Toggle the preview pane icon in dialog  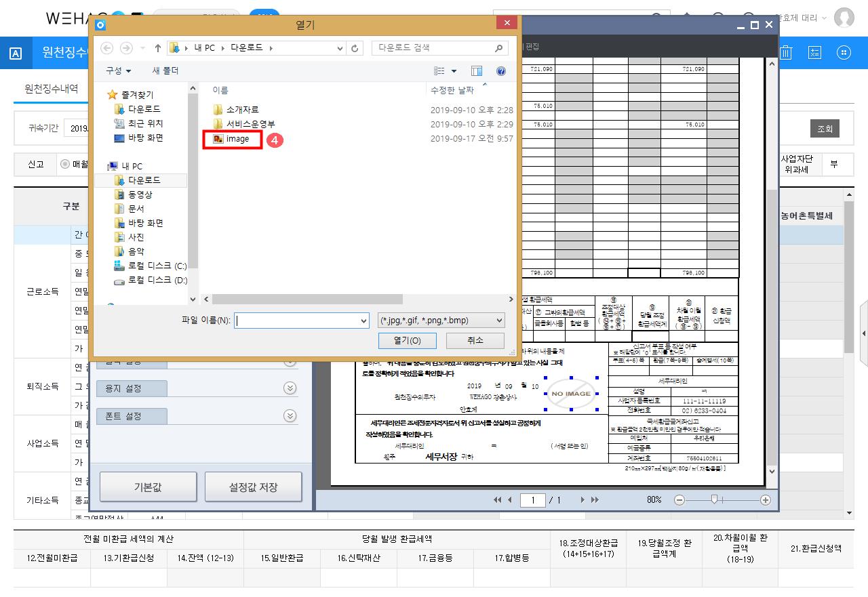click(x=477, y=71)
